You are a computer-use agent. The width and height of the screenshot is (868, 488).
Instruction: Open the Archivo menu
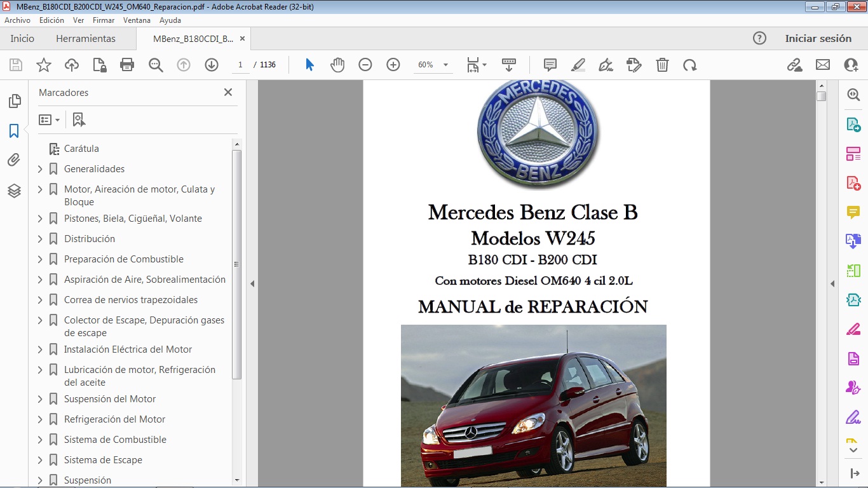pyautogui.click(x=18, y=20)
